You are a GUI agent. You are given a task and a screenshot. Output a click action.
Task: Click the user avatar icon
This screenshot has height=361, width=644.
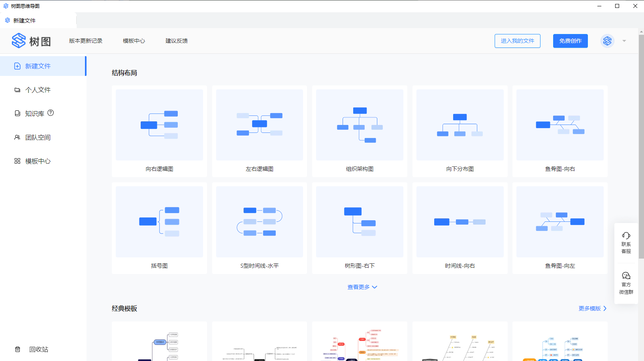[607, 41]
